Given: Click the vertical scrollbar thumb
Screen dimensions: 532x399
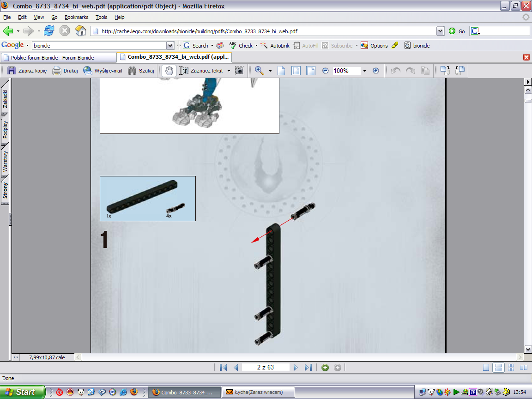Looking at the screenshot, I should click(528, 101).
